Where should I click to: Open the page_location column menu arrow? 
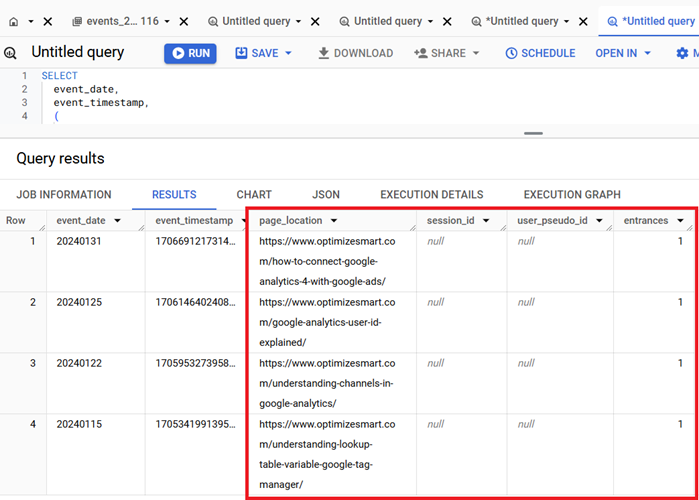pyautogui.click(x=334, y=221)
